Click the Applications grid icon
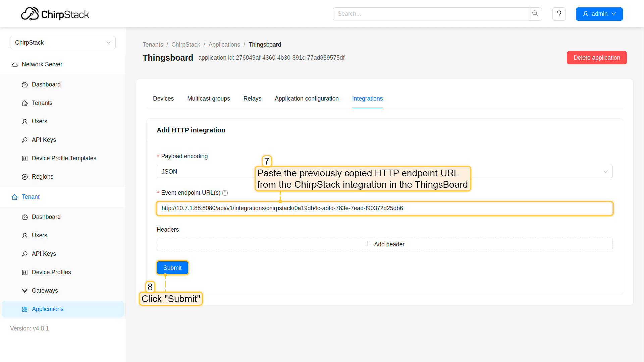644x362 pixels. pos(25,309)
